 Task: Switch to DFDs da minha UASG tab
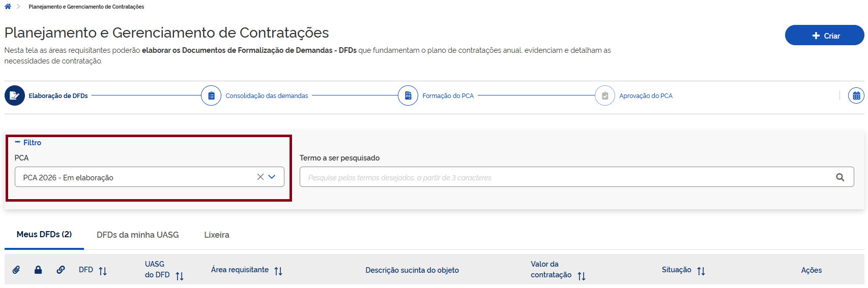point(138,235)
